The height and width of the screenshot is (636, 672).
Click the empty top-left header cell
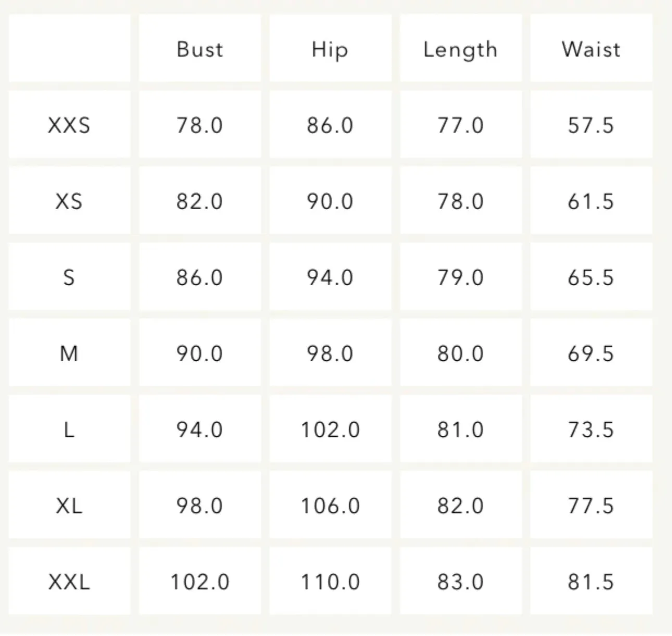click(x=69, y=48)
